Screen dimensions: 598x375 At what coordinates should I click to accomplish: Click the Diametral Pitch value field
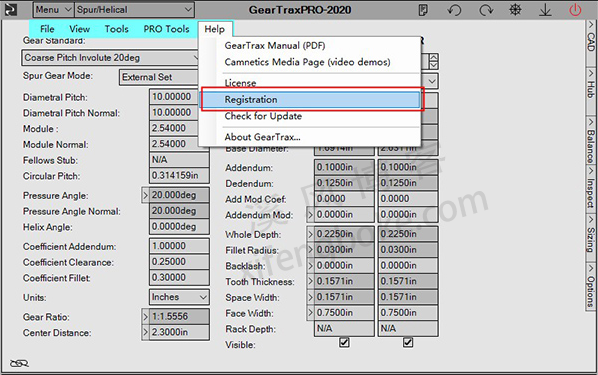[174, 97]
